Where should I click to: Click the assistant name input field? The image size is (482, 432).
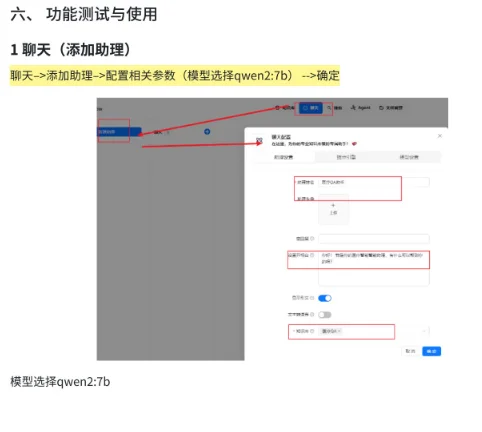click(374, 182)
